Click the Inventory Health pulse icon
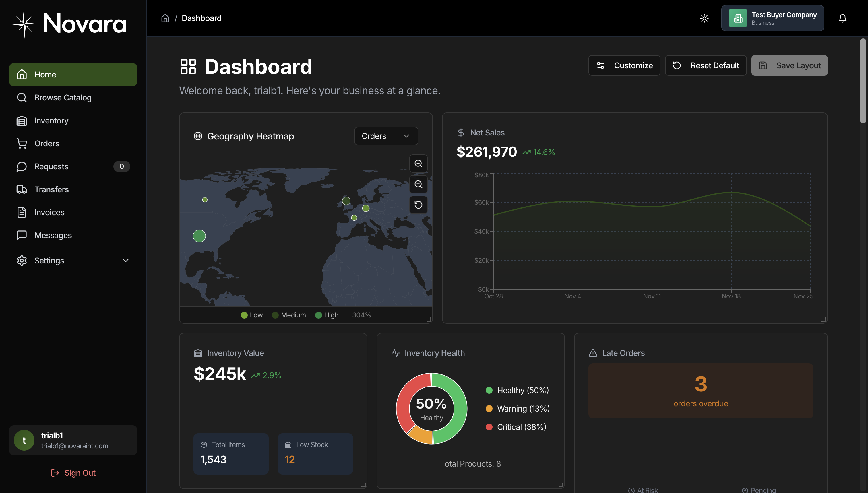Viewport: 868px width, 493px height. (x=396, y=353)
